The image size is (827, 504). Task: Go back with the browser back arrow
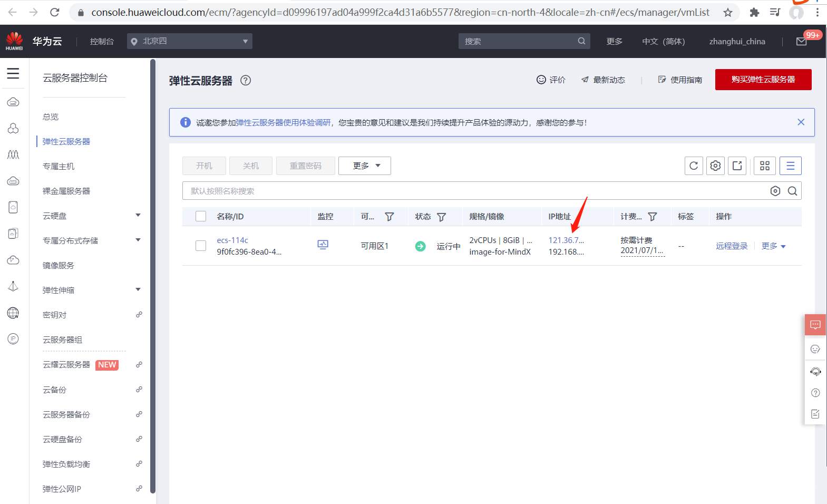click(13, 12)
